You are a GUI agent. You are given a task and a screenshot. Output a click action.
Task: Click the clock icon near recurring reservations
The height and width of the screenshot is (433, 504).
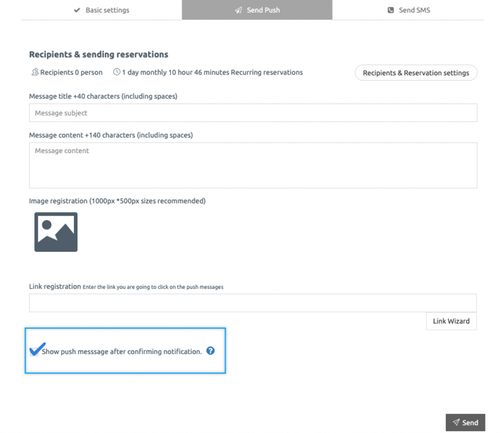point(117,72)
